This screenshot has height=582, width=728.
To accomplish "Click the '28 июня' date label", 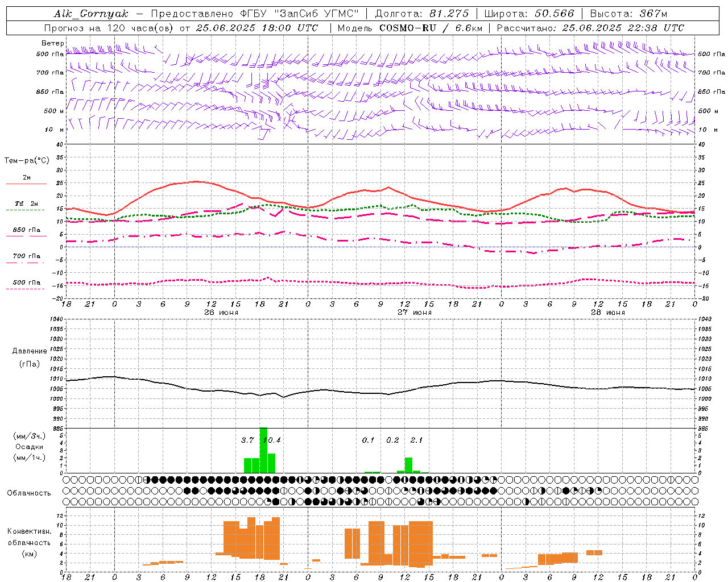I will tap(607, 312).
